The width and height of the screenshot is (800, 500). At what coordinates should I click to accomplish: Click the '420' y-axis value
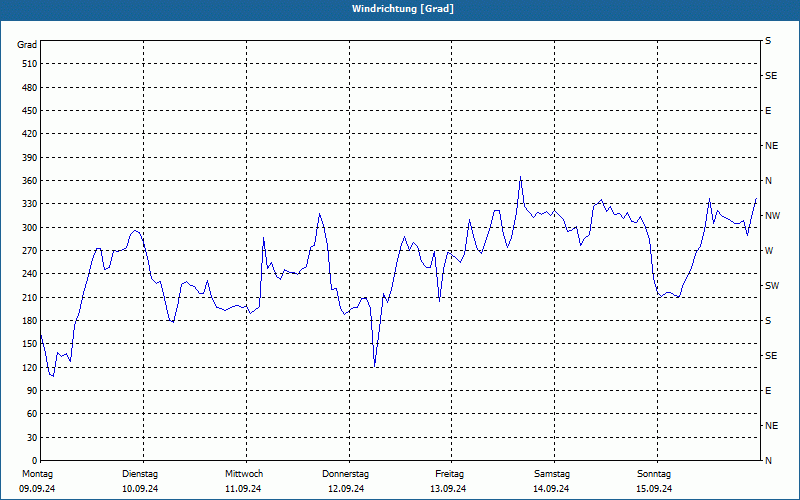point(30,134)
